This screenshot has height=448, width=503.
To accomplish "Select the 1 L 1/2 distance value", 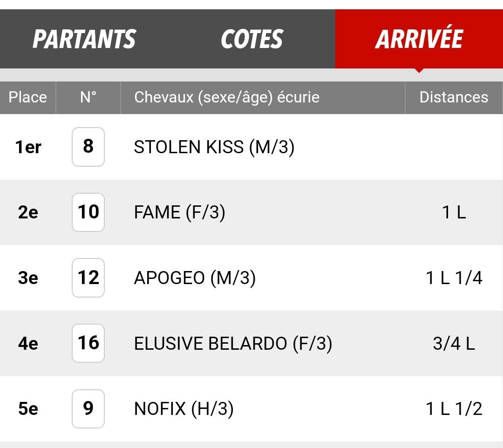I will coord(454,409).
